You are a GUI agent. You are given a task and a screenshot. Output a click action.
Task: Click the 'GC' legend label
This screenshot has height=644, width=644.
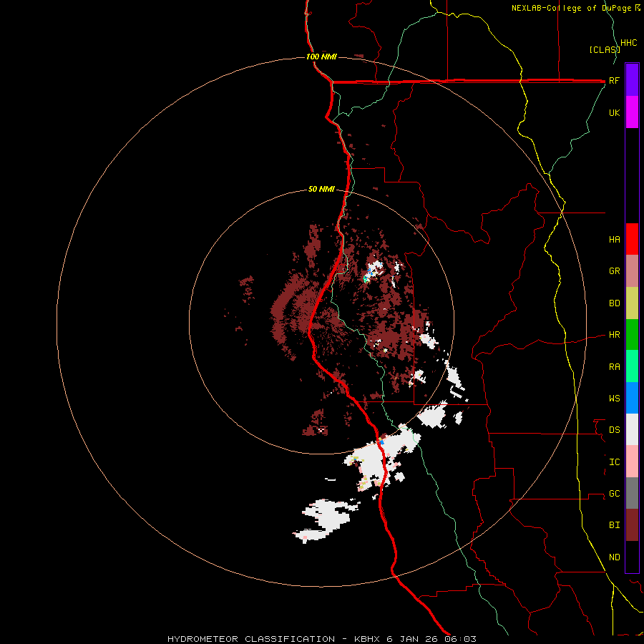614,494
